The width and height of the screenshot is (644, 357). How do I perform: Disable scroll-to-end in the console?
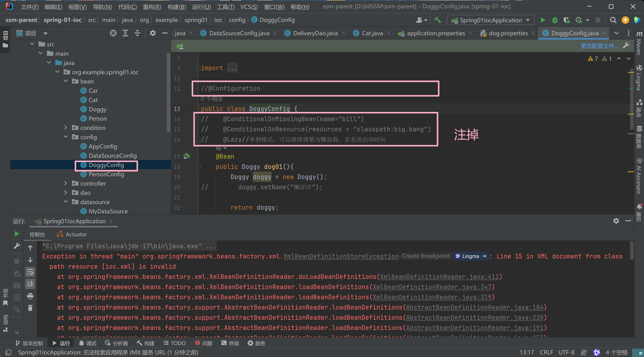pos(30,284)
